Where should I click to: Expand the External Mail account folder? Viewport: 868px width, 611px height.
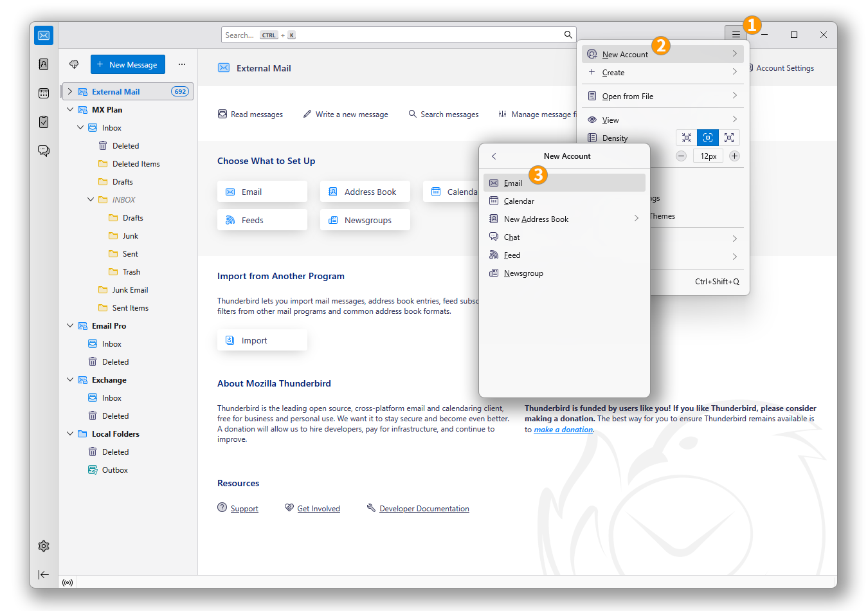(70, 91)
